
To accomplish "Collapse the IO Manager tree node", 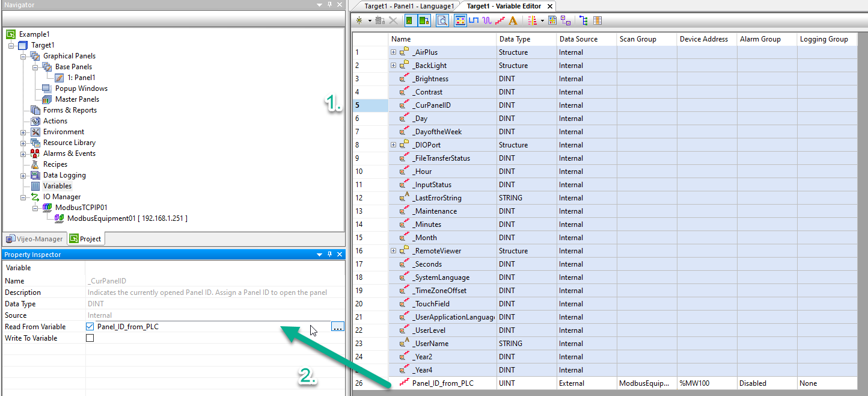I will [x=23, y=197].
